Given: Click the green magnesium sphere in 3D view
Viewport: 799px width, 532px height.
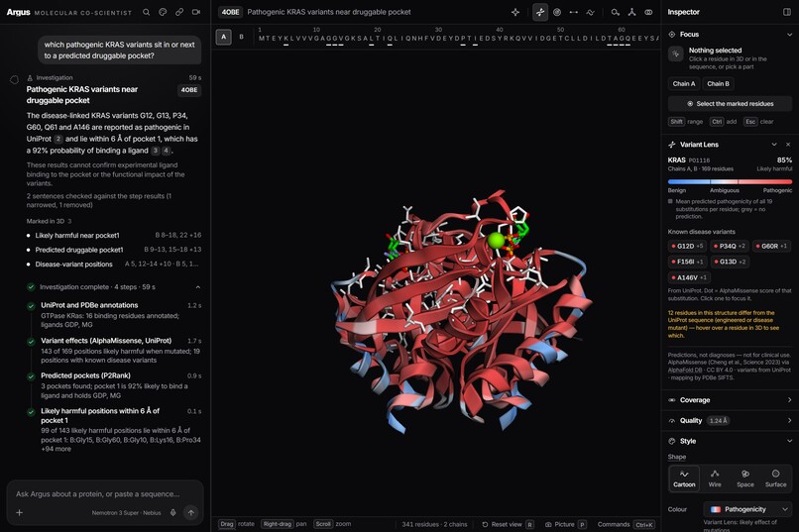Looking at the screenshot, I should pos(496,241).
